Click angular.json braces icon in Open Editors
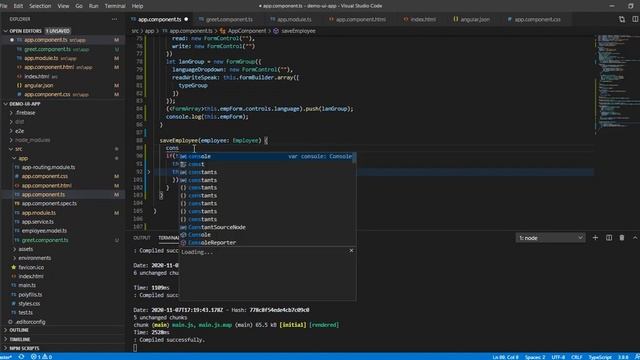The image size is (640, 360). pos(19,85)
